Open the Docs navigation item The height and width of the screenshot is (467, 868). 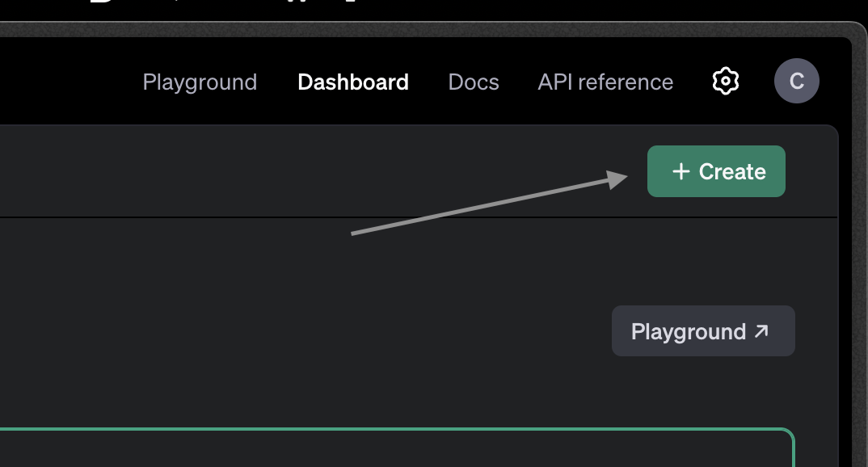474,82
